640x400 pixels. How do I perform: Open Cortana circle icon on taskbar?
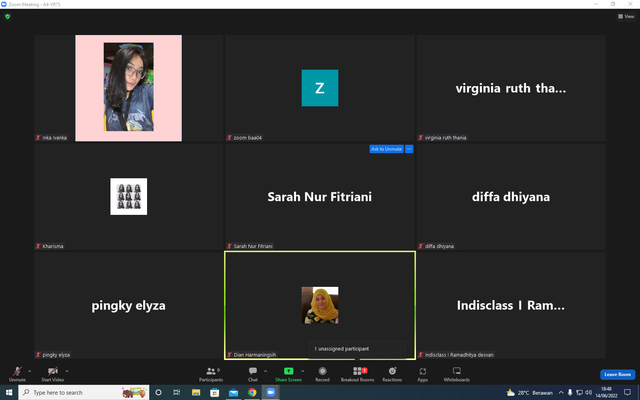point(158,392)
